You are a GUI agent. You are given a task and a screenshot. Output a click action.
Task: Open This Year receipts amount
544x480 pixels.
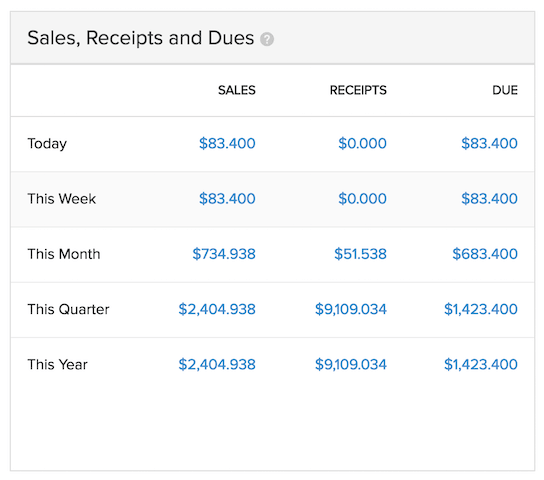click(351, 365)
